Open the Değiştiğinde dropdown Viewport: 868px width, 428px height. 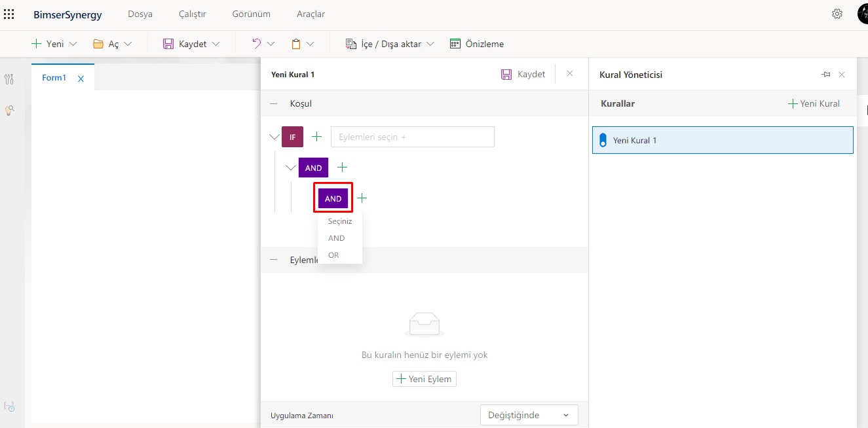click(529, 415)
